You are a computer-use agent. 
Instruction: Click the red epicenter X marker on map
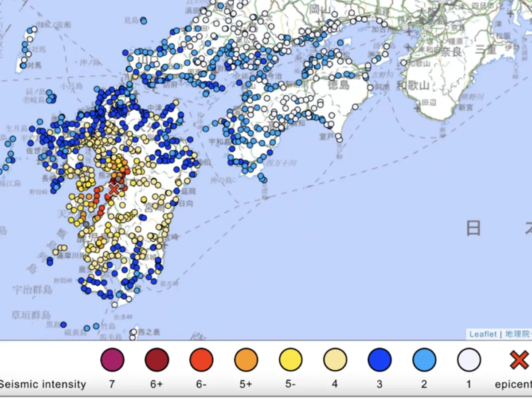pos(114,189)
